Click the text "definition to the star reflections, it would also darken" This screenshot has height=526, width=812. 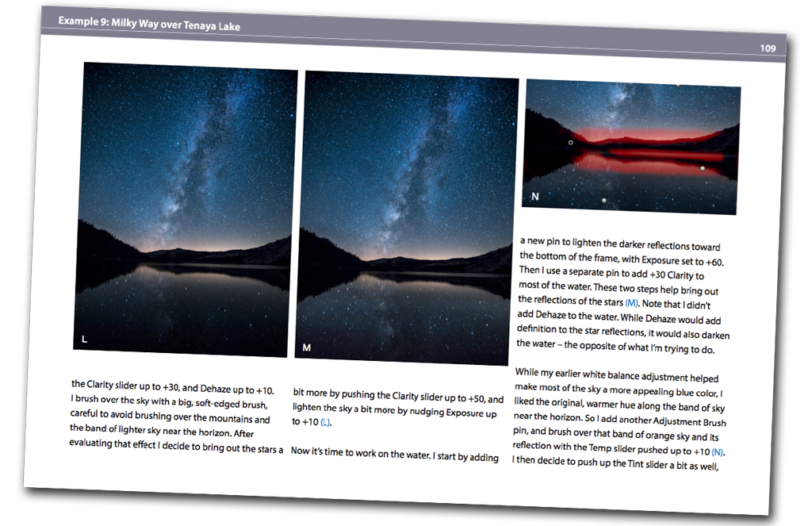pyautogui.click(x=623, y=332)
